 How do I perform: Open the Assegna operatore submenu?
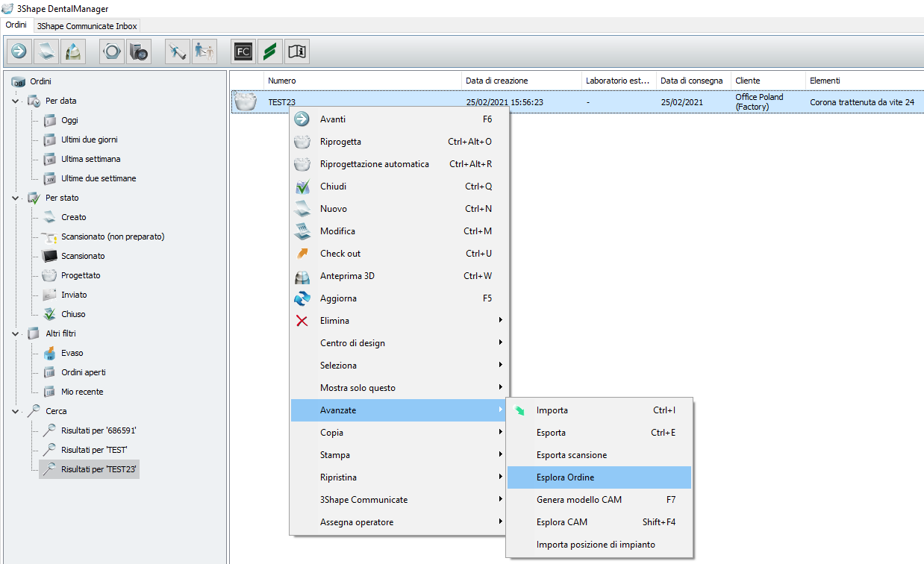click(x=399, y=522)
